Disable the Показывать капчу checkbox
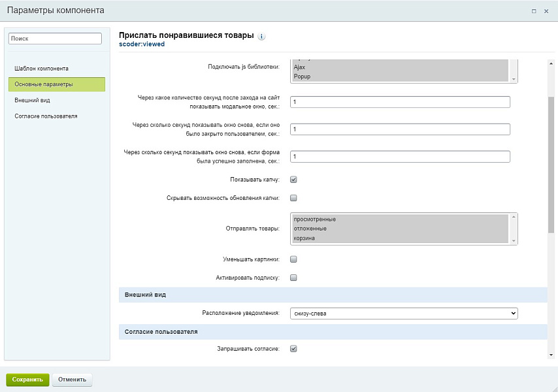Screen dimensions: 558x392 [x=293, y=180]
